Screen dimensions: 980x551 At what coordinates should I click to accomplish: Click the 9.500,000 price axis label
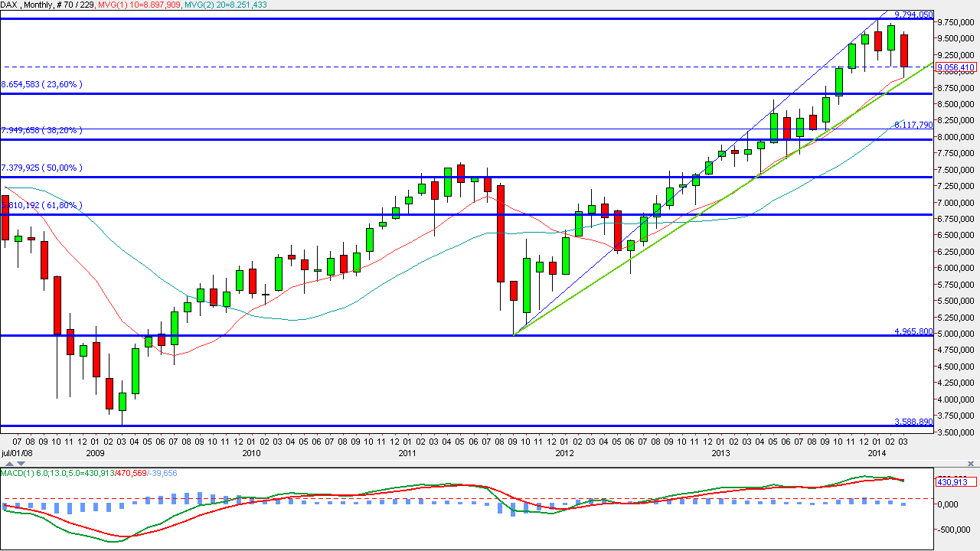point(957,39)
